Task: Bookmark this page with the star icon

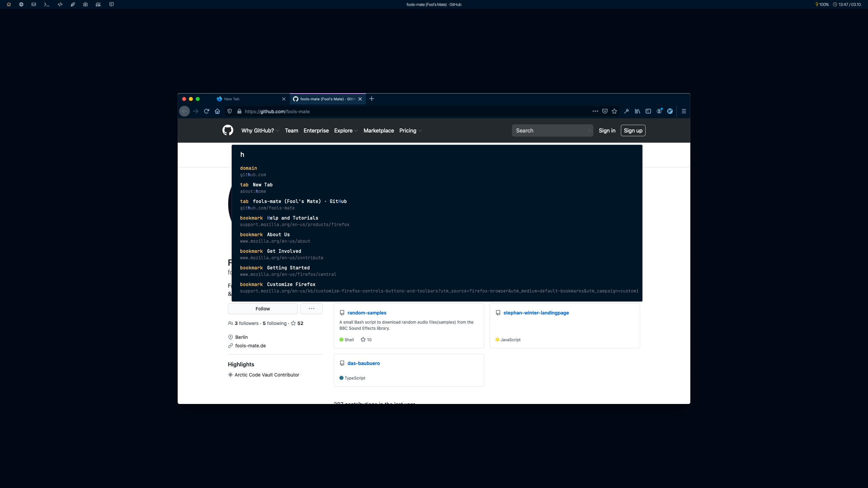Action: point(614,111)
